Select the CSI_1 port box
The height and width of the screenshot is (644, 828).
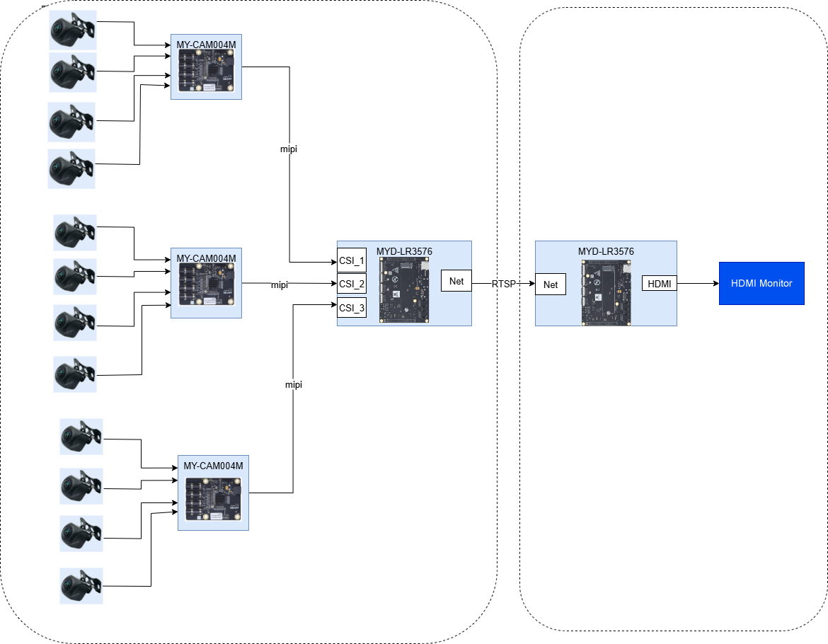click(x=352, y=260)
